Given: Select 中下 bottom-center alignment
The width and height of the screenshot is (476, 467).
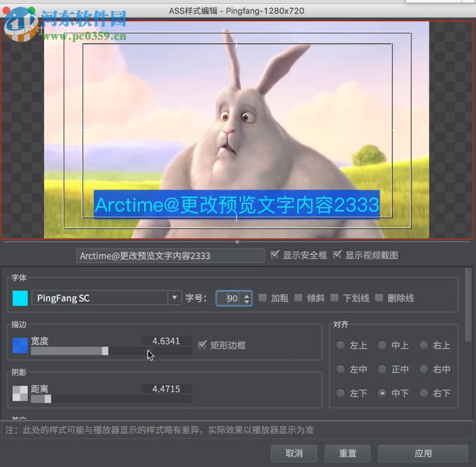Looking at the screenshot, I should [x=382, y=393].
